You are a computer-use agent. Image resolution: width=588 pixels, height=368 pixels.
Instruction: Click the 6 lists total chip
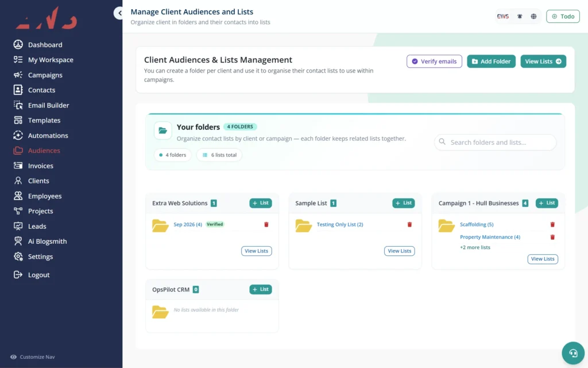click(219, 155)
